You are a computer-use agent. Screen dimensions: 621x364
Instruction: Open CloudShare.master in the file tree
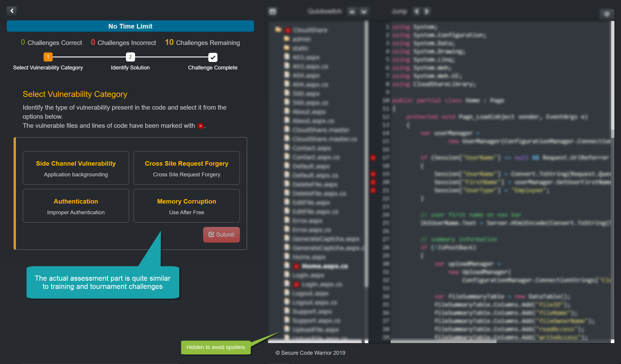321,130
